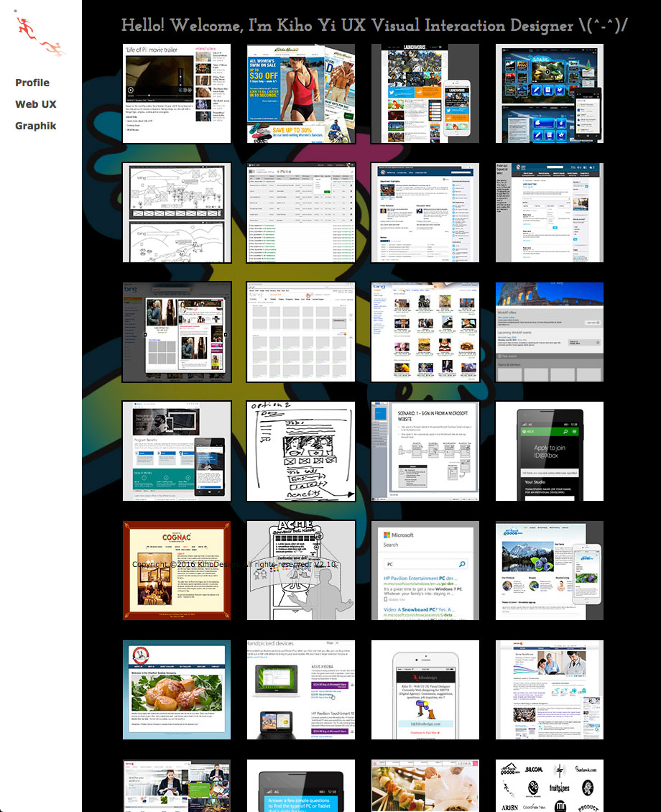Open the Dev Center Program Benefits thumbnail
The height and width of the screenshot is (812, 661).
click(177, 451)
